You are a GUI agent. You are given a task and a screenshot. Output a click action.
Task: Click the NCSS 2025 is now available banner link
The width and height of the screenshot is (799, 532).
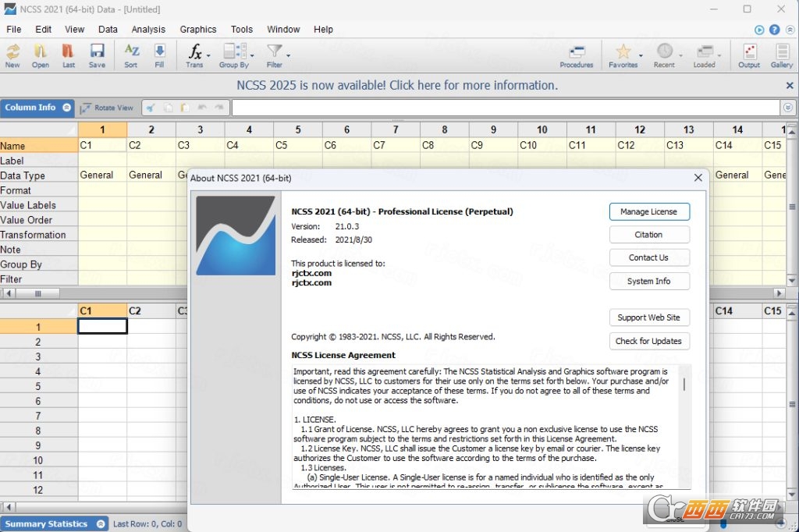click(x=397, y=85)
